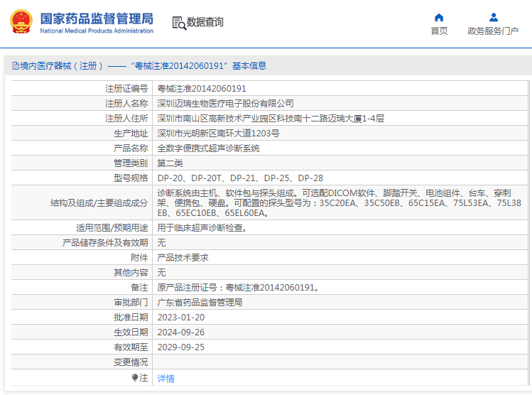The image size is (532, 395).
Task: Click the 附件 row label
Action: tap(139, 258)
